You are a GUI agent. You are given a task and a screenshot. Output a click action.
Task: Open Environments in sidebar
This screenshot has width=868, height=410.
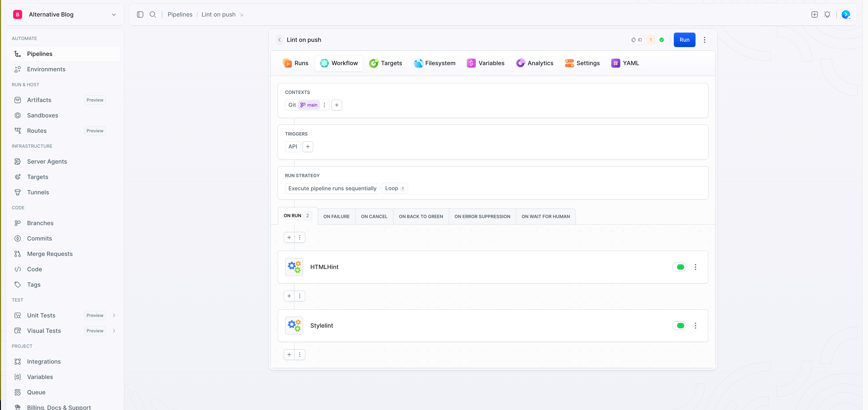point(65,69)
